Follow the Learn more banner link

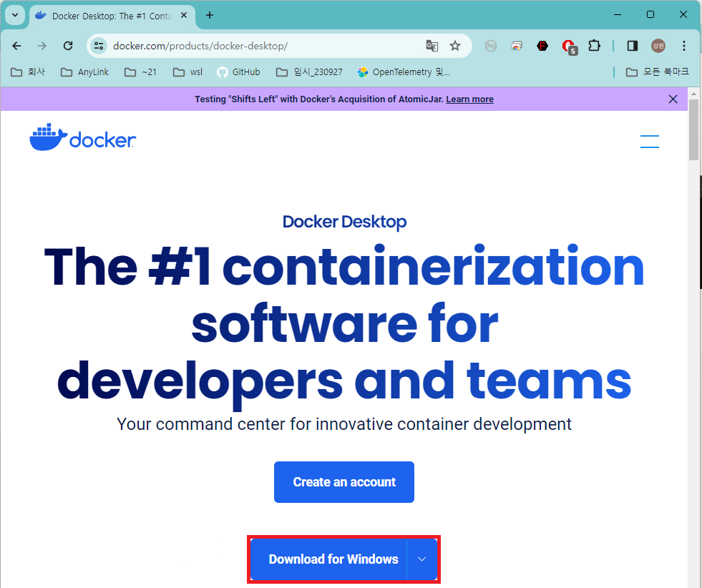click(469, 99)
